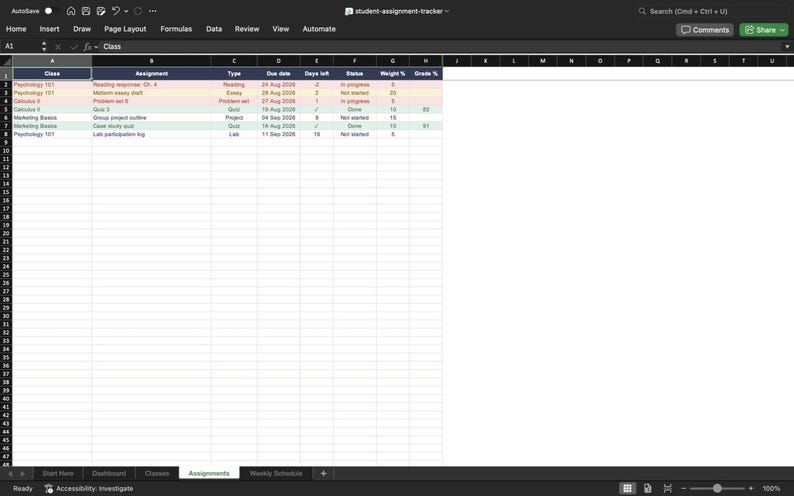Viewport: 794px width, 496px height.
Task: Open the Data ribbon tab
Action: [x=214, y=29]
